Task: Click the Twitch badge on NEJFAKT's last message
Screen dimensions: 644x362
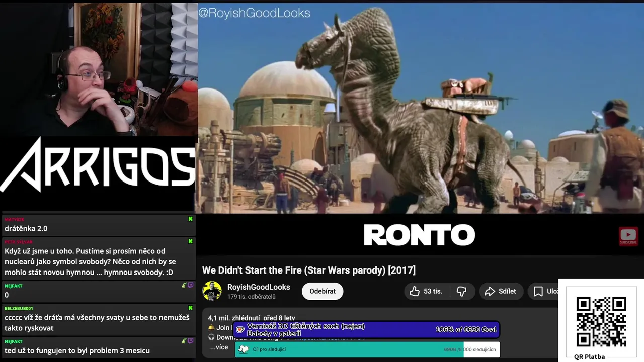Action: click(x=190, y=341)
